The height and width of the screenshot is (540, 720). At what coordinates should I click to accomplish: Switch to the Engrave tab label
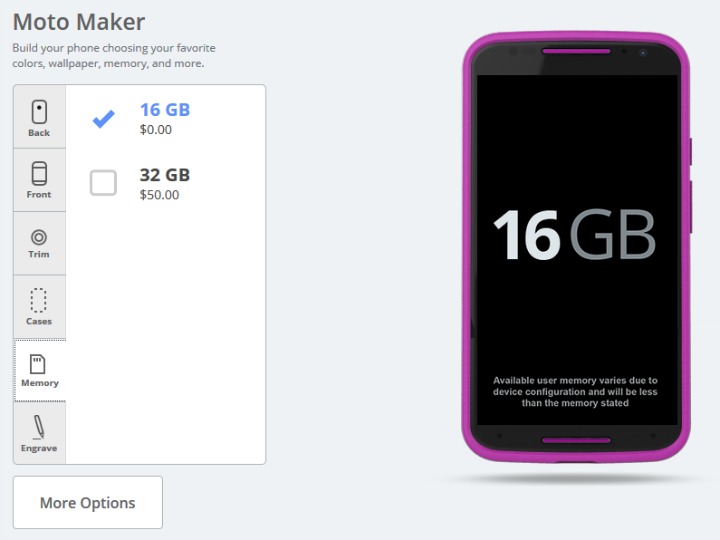(39, 448)
